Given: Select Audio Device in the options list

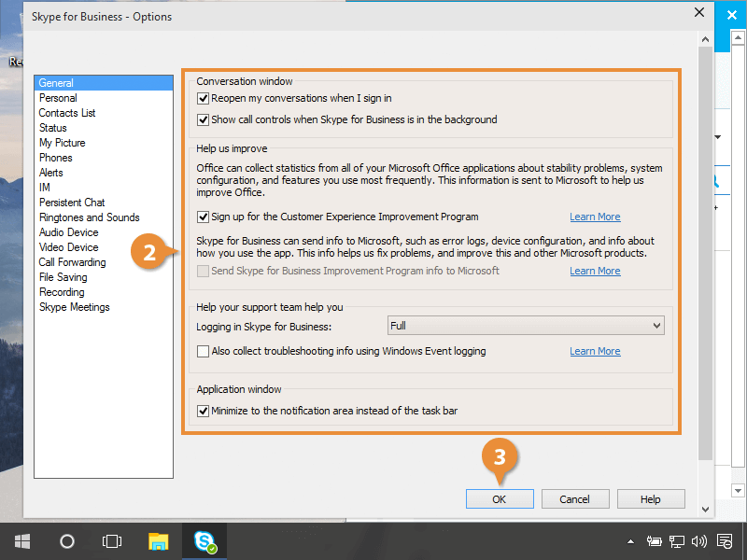Looking at the screenshot, I should point(68,232).
